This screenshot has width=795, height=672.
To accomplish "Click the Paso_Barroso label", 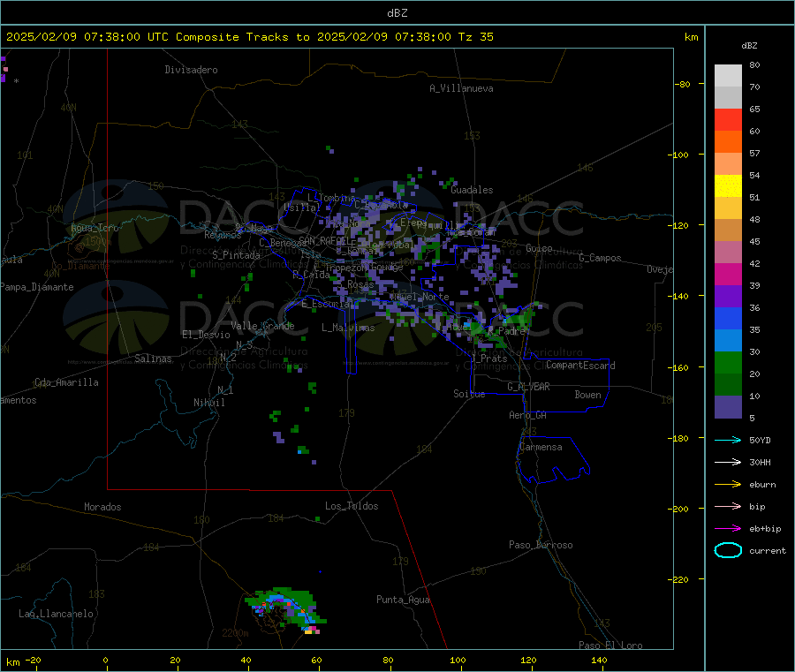I will point(541,546).
